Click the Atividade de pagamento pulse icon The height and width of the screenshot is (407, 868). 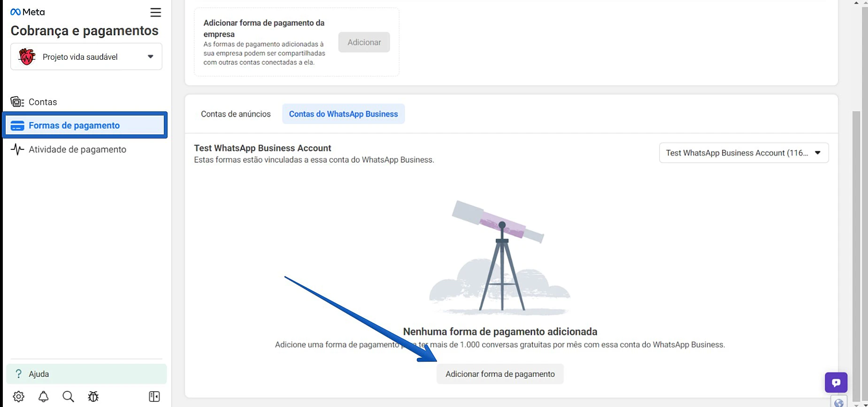pyautogui.click(x=17, y=149)
